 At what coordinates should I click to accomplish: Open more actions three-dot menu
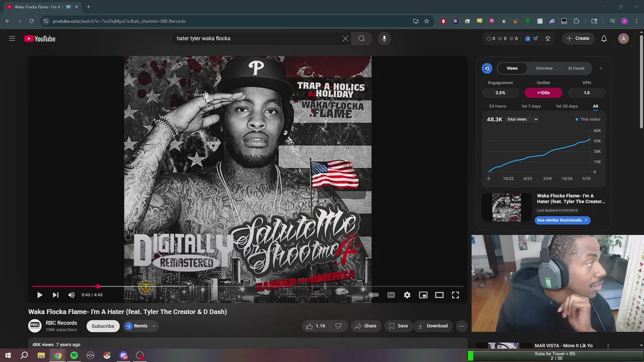click(461, 326)
